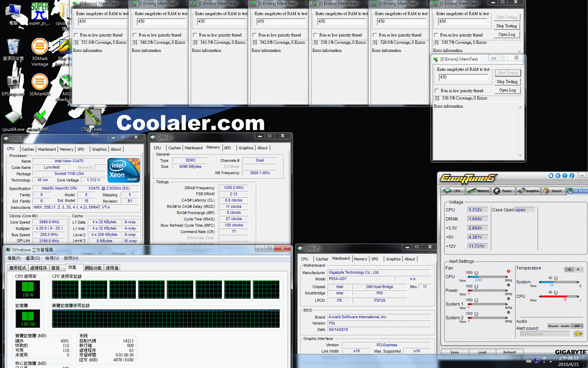
Task: Click the restore icon on the taskbar language bar
Action: point(544,358)
